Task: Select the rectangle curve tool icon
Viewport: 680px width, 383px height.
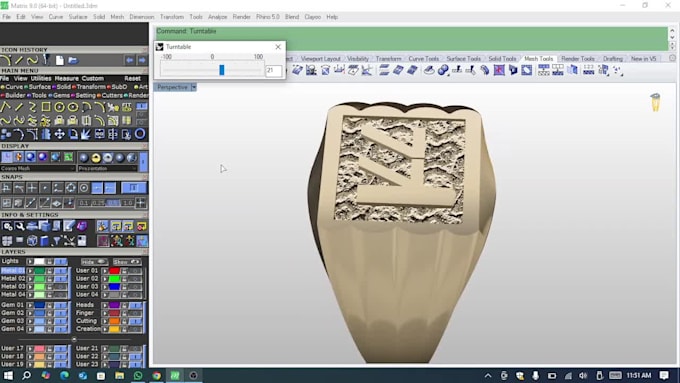Action: pos(46,107)
